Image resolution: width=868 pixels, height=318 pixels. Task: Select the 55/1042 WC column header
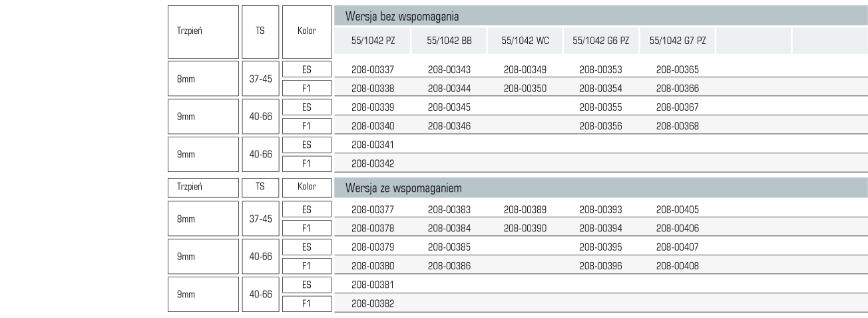pos(526,41)
